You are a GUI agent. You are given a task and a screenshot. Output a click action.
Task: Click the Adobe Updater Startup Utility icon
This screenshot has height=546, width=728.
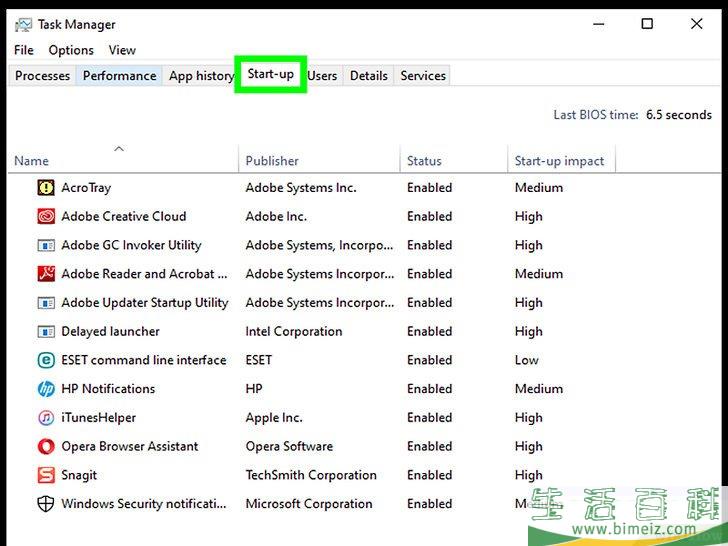(x=46, y=303)
